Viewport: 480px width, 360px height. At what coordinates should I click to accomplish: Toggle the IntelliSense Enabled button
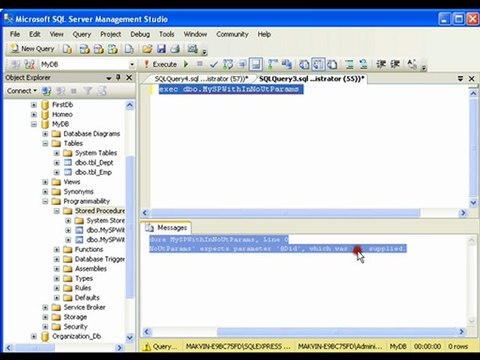point(256,64)
